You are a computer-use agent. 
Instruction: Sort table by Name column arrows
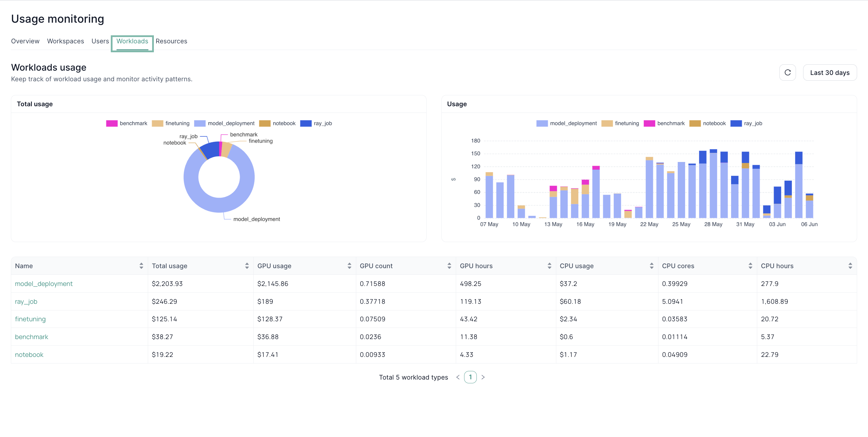(141, 266)
